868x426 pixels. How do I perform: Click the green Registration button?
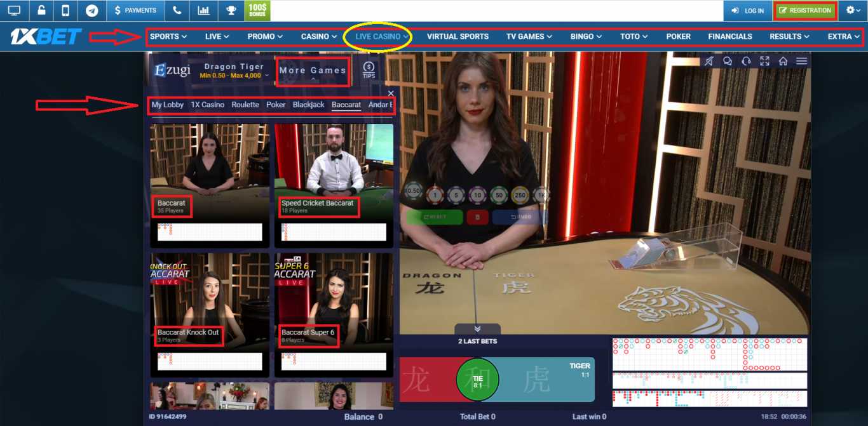(x=805, y=10)
